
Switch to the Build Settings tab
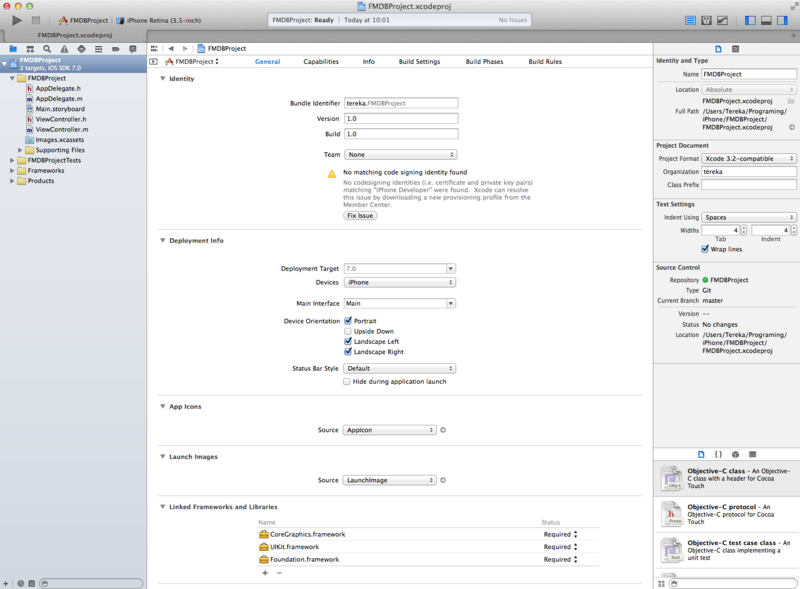(x=419, y=62)
